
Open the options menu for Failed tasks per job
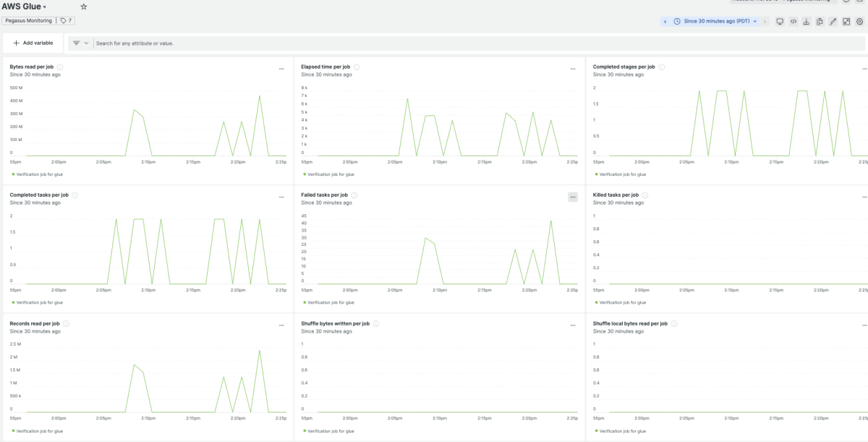tap(573, 197)
